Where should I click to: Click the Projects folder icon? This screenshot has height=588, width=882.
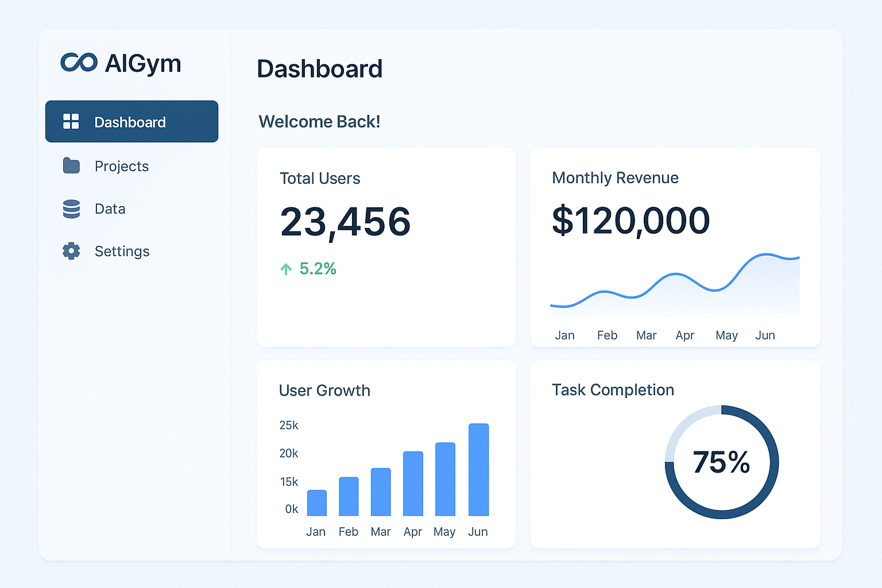(x=71, y=166)
